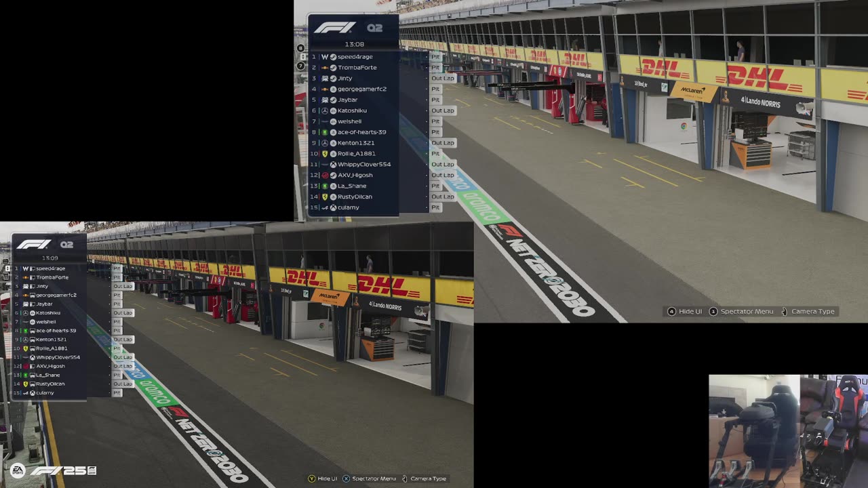The image size is (868, 488).
Task: Click Kick Sauber logo beside La_Shane, lower view
Action: tap(26, 375)
